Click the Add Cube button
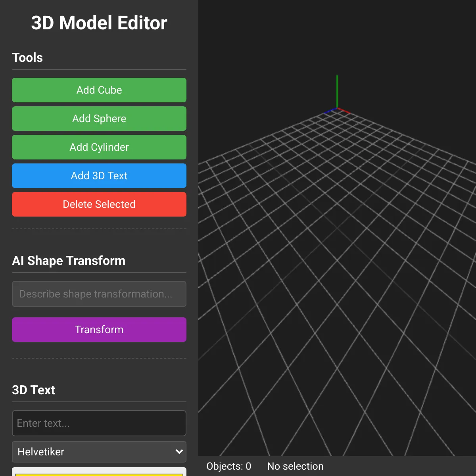 tap(99, 90)
